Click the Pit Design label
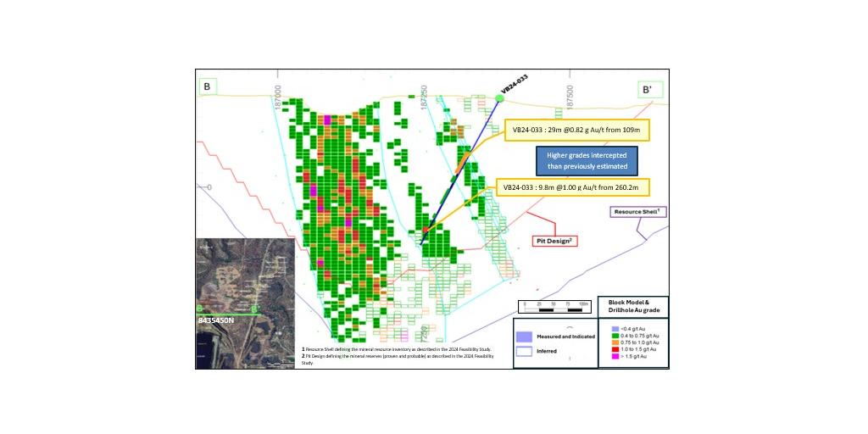 (x=554, y=242)
